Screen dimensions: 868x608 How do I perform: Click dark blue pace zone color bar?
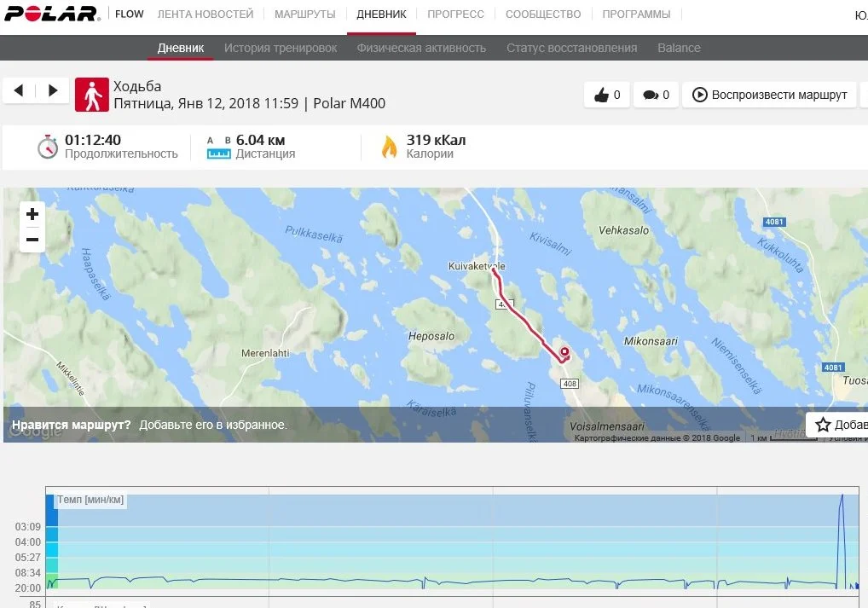51,511
